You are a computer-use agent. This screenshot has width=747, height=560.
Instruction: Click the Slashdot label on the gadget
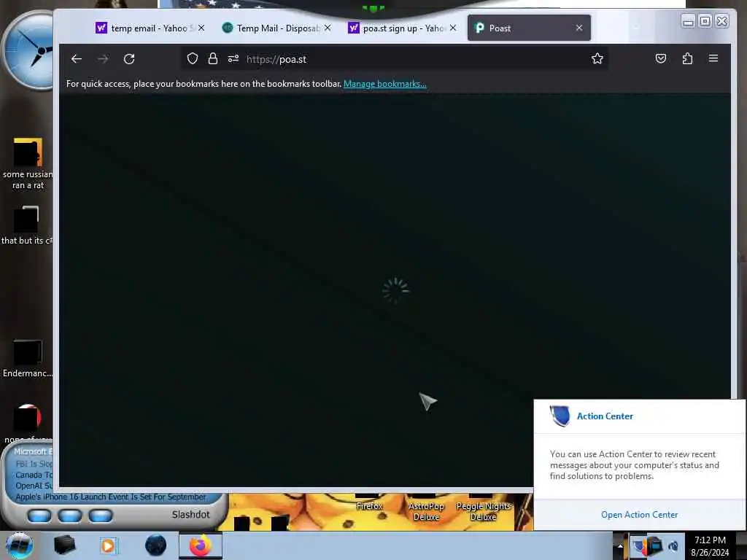pos(190,514)
